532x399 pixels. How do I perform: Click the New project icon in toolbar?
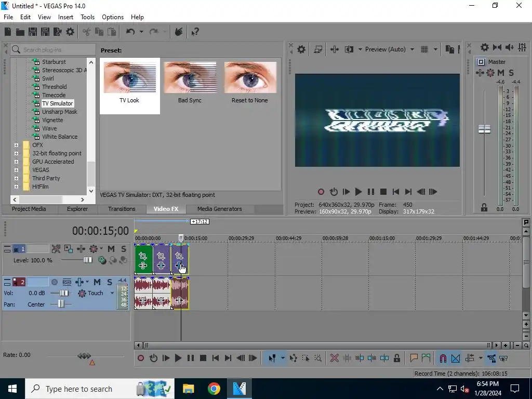click(x=8, y=32)
